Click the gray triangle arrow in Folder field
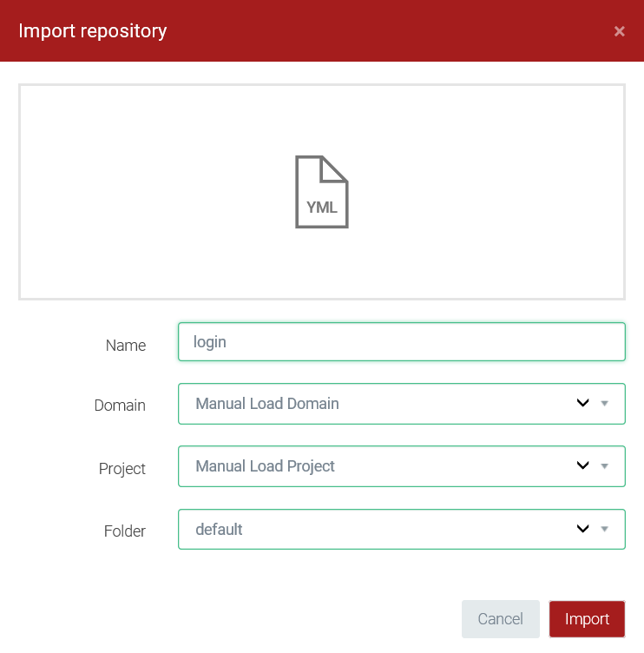644x653 pixels. 605,529
